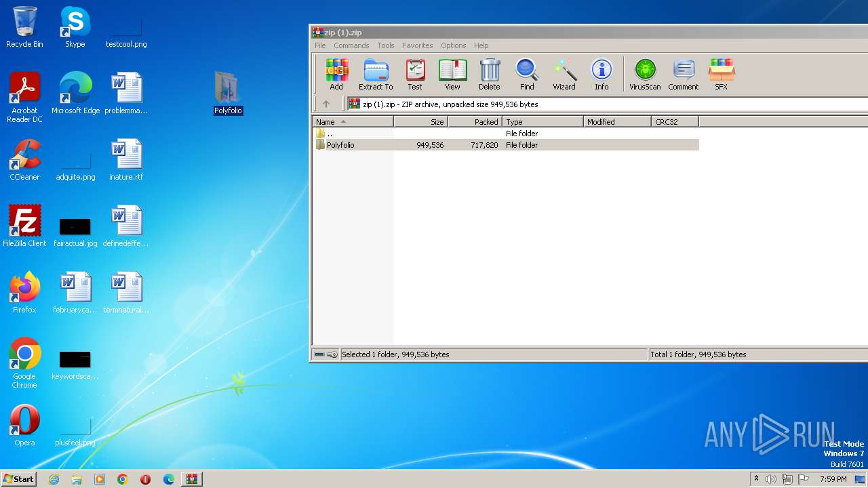Open the Favorites menu
The height and width of the screenshot is (488, 868).
pos(417,45)
